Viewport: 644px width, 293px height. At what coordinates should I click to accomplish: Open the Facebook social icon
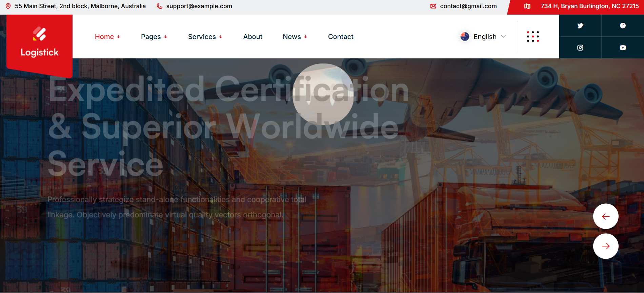point(623,25)
